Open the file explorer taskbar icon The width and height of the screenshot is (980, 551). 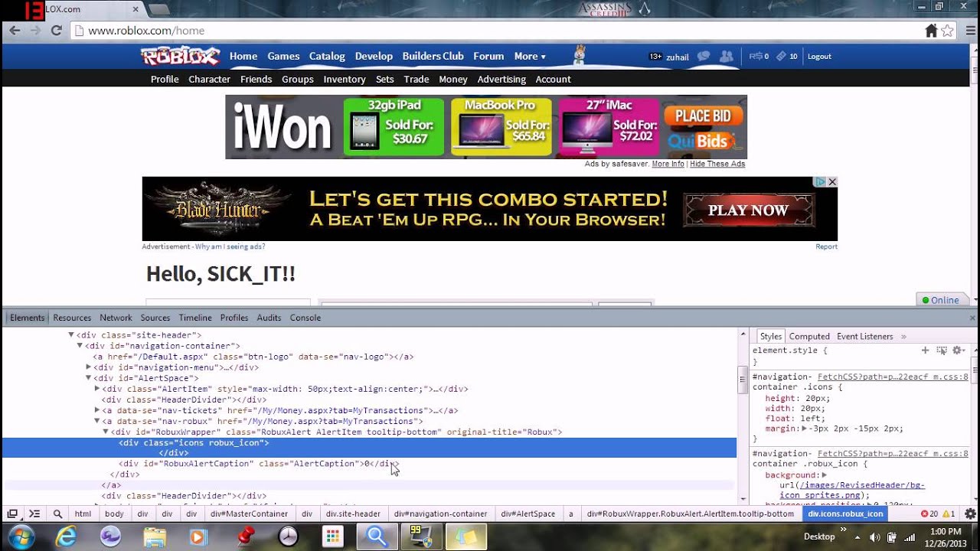[155, 536]
